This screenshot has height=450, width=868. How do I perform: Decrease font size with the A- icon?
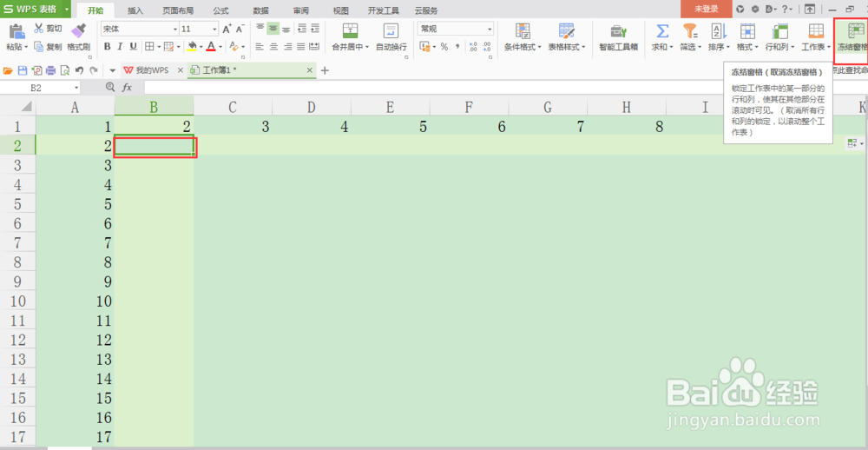pos(240,29)
